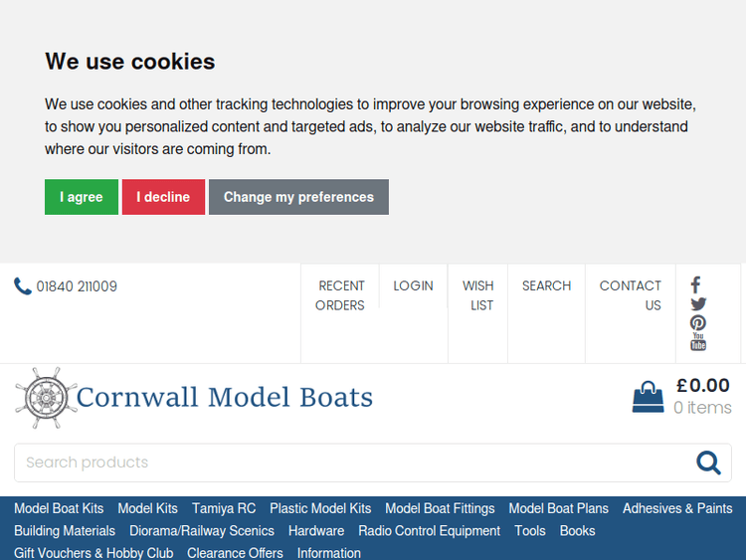Open the Information menu
This screenshot has height=560, width=746.
point(329,553)
